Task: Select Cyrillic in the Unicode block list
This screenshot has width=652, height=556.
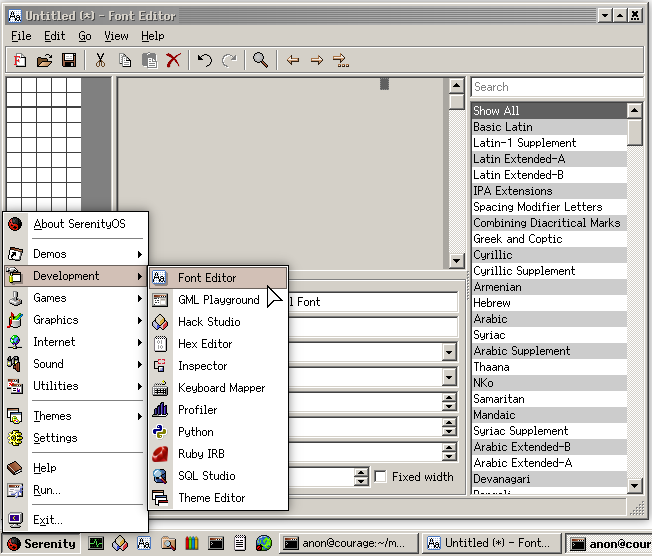Action: point(492,255)
